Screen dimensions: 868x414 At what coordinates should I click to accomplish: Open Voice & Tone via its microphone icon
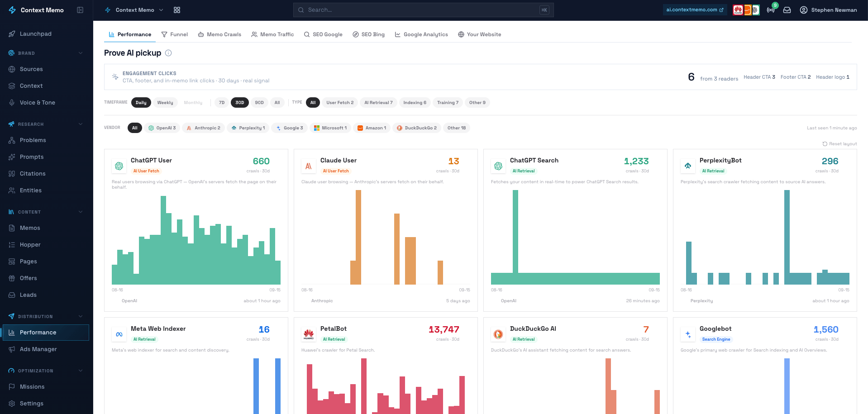12,103
